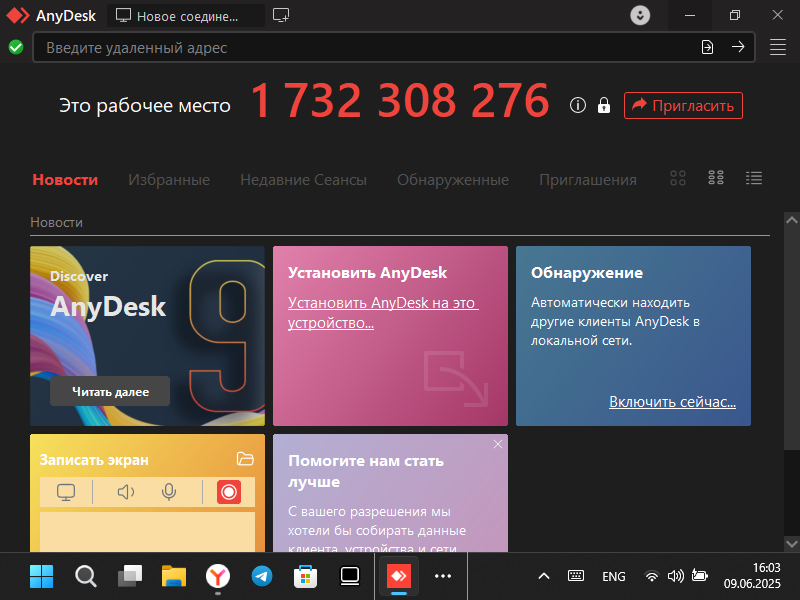Open file transfer icon in address bar
This screenshot has width=800, height=600.
point(707,47)
